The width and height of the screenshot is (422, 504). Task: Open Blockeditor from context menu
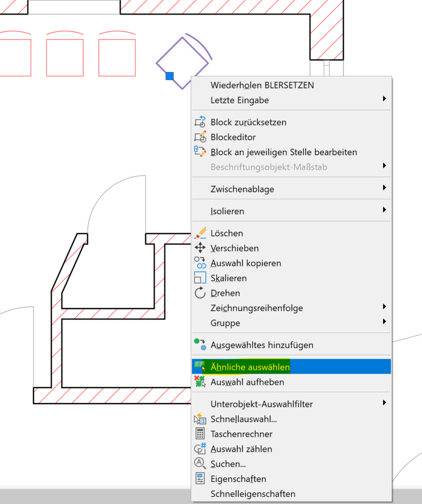[x=292, y=137]
